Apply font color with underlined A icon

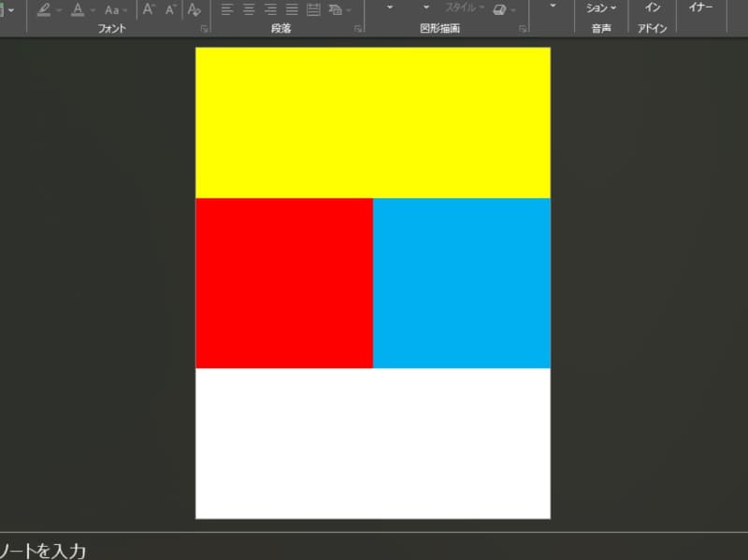click(78, 9)
